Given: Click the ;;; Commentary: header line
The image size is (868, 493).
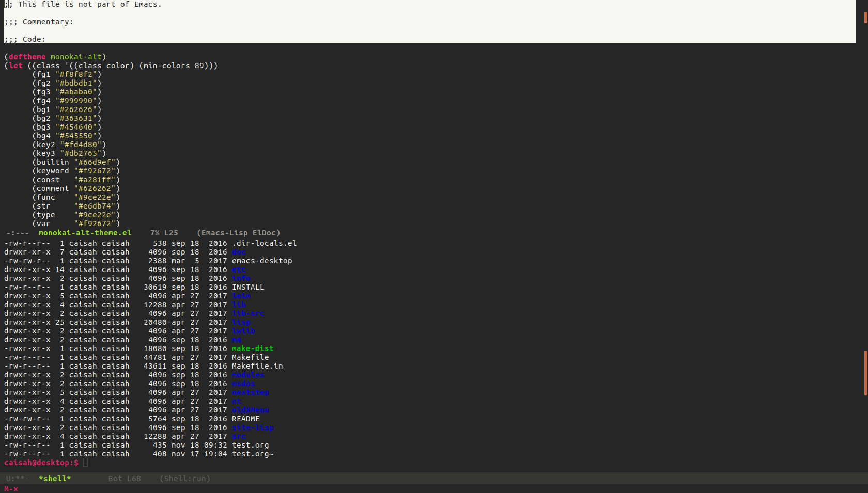Looking at the screenshot, I should (x=39, y=22).
